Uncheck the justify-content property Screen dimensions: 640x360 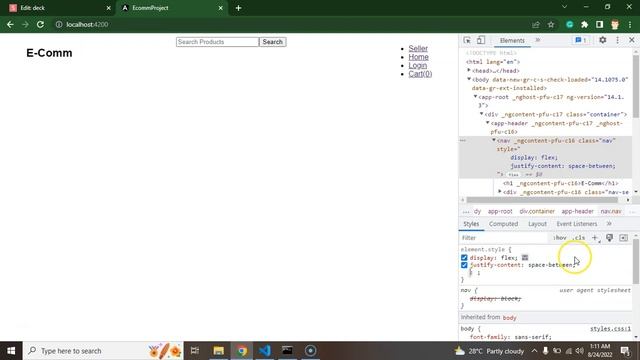pyautogui.click(x=464, y=265)
